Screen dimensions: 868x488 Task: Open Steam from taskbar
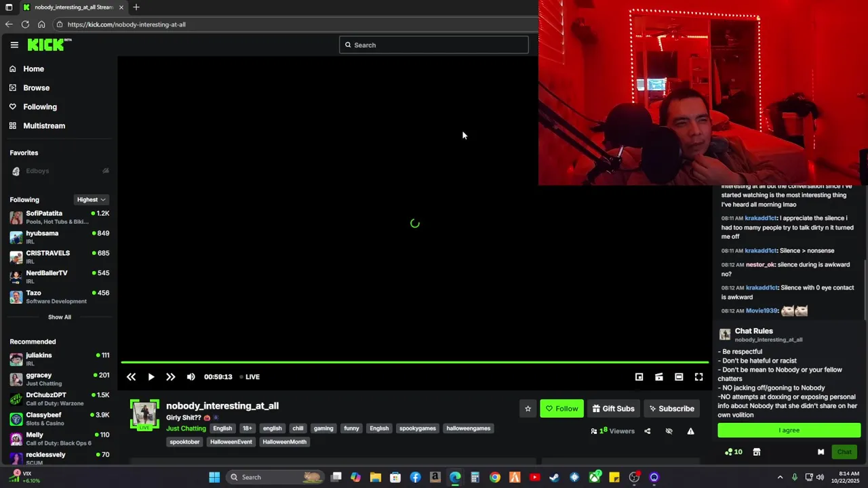[554, 477]
